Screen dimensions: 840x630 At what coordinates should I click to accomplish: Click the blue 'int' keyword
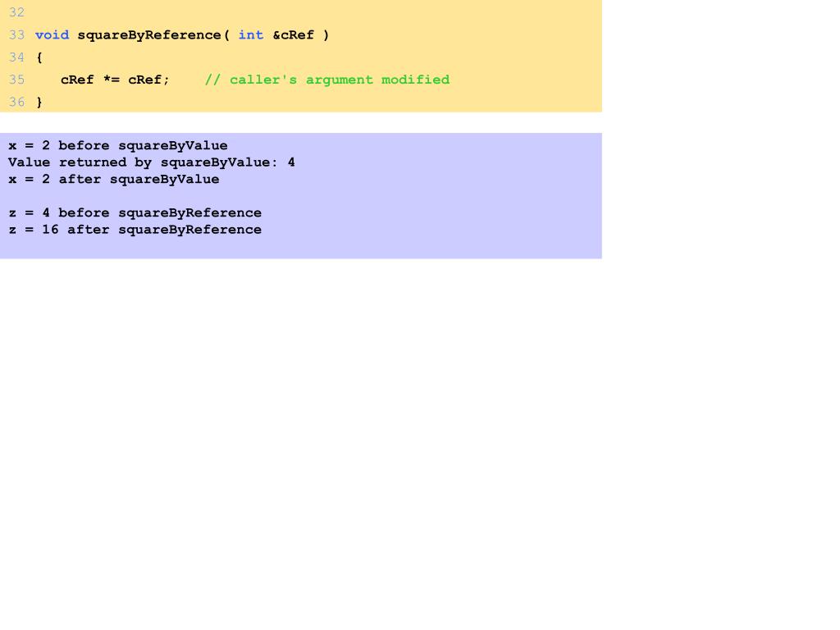[x=251, y=34]
